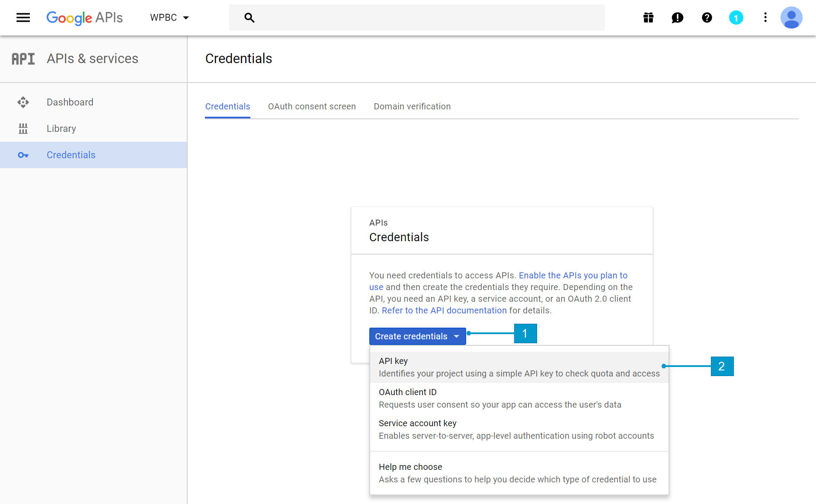Open the three-dot more options menu

click(765, 18)
